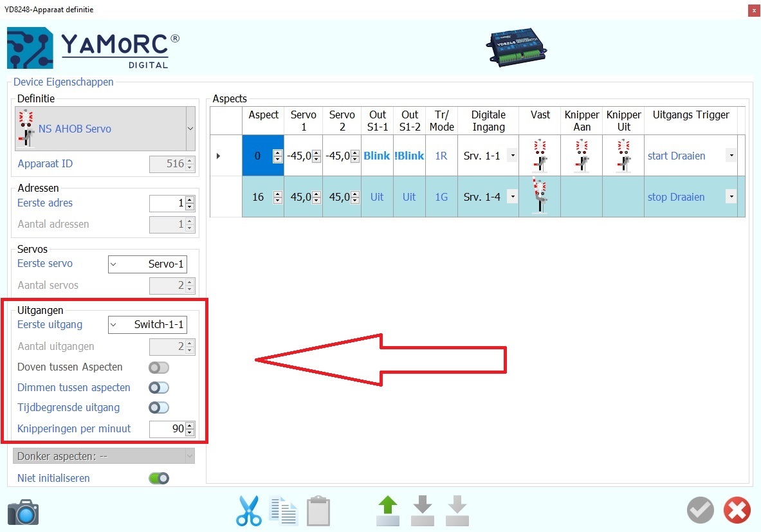Click the copy documents icon

click(x=283, y=511)
